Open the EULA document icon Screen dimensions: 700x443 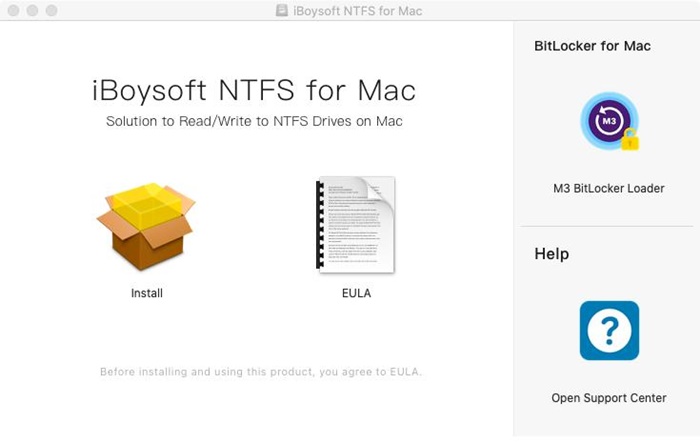pos(356,225)
